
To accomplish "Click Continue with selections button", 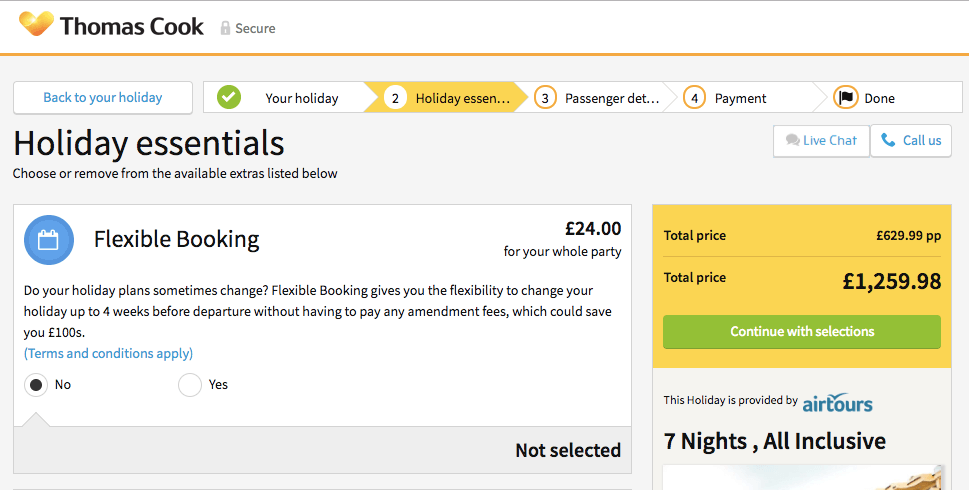I will [x=802, y=331].
